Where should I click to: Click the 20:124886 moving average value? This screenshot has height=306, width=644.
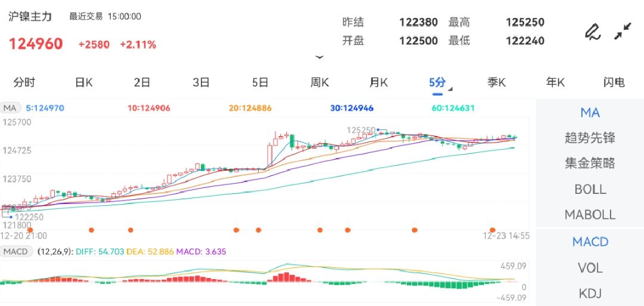tap(250, 109)
